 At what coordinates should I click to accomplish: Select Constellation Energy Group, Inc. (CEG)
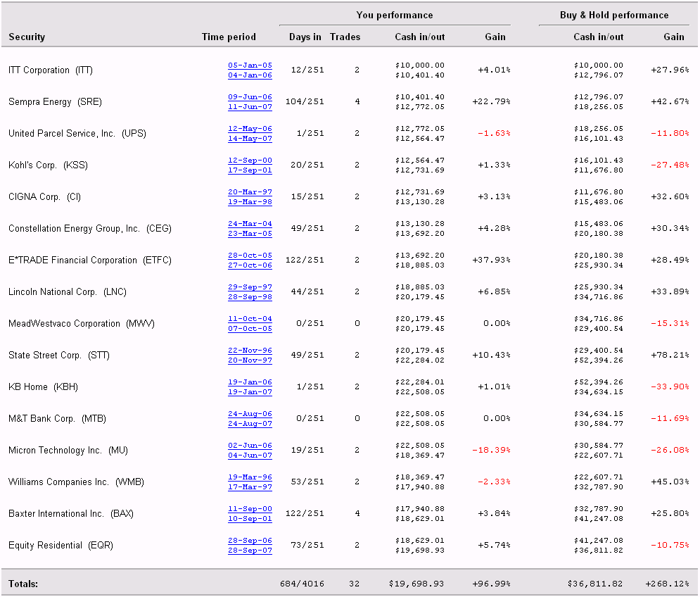click(x=90, y=229)
